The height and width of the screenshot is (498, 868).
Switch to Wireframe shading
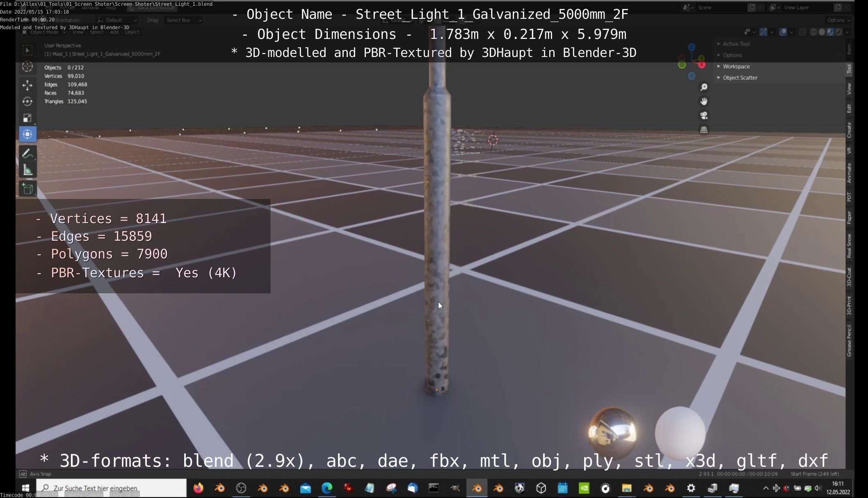point(813,32)
